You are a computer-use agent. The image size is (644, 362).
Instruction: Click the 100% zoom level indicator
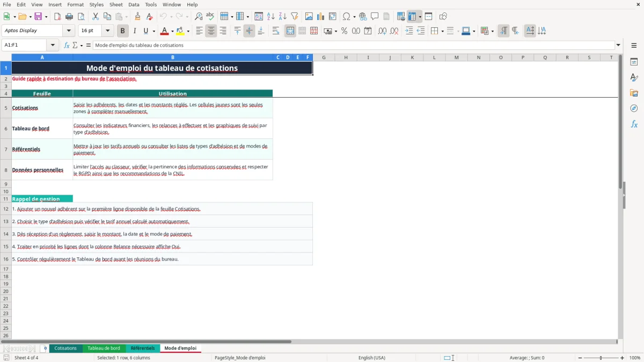635,358
